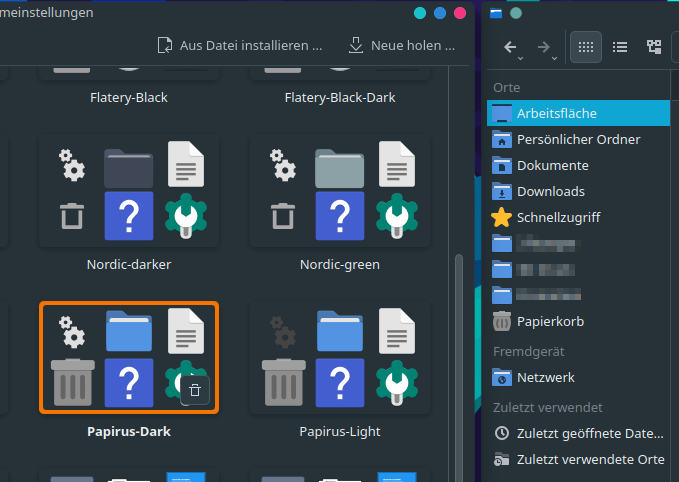Open Papierkorb in places panel
The height and width of the screenshot is (482, 679).
pos(579,321)
